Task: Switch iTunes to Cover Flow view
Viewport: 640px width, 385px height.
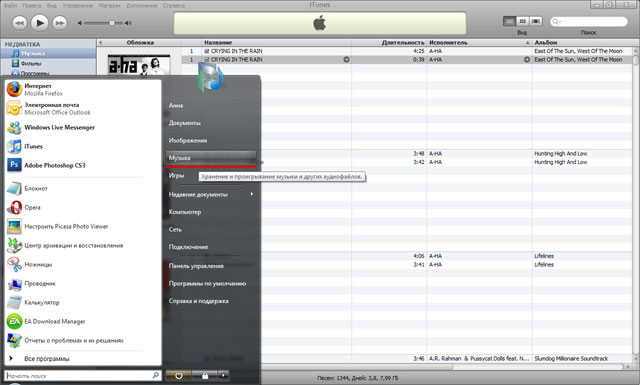Action: (536, 21)
